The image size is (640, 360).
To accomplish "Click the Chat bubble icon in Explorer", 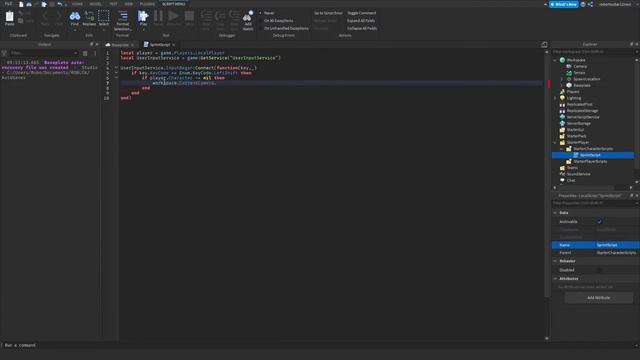I will tap(562, 180).
